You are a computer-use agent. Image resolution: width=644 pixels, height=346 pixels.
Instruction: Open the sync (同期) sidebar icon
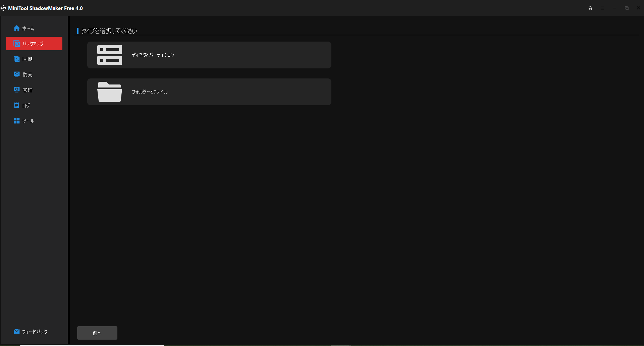coord(16,59)
